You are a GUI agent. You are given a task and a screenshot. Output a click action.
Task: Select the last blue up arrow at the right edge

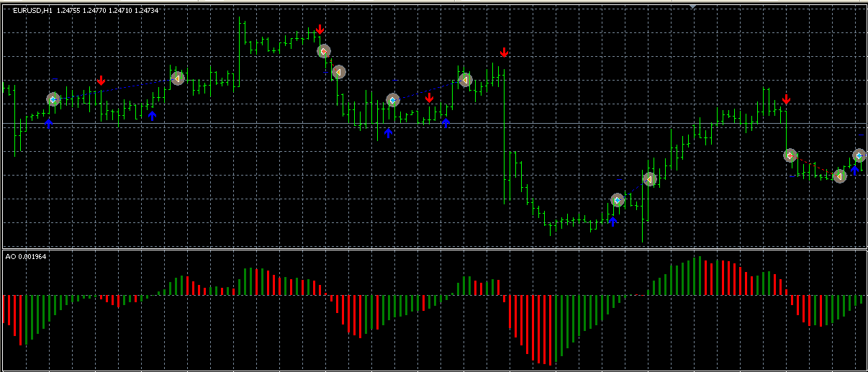tap(854, 170)
